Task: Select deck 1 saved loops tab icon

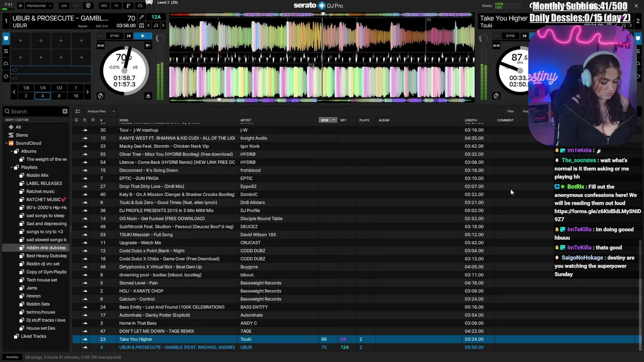Action: (x=6, y=51)
